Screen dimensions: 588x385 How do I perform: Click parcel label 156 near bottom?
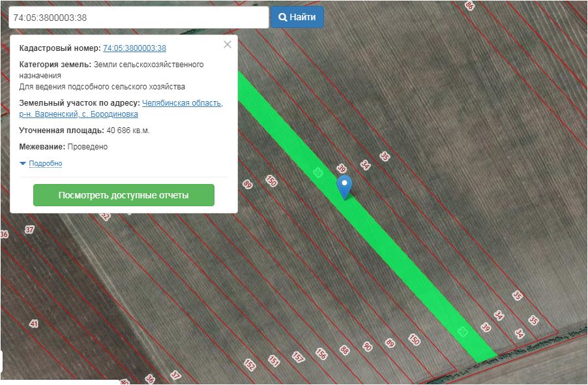[x=321, y=354]
